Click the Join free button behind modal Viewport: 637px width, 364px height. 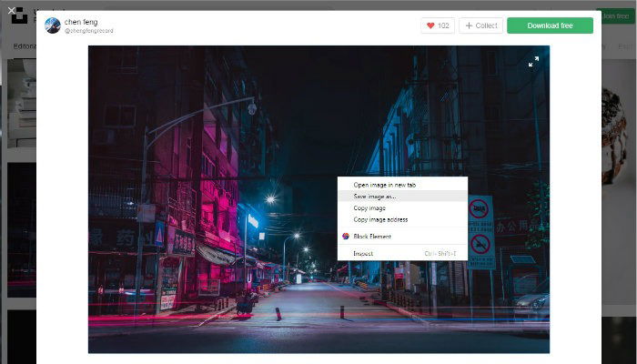[x=615, y=15]
